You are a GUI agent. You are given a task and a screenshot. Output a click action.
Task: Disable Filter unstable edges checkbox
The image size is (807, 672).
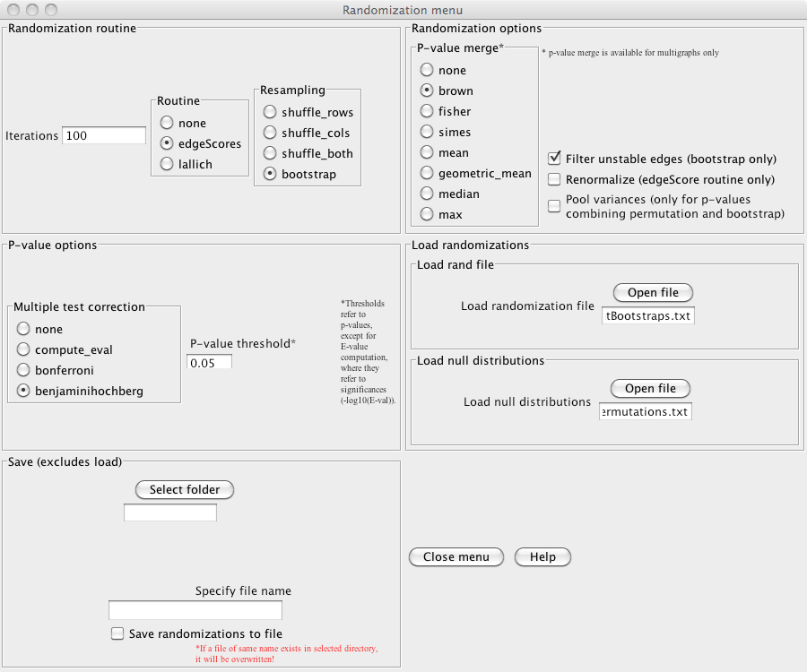554,159
